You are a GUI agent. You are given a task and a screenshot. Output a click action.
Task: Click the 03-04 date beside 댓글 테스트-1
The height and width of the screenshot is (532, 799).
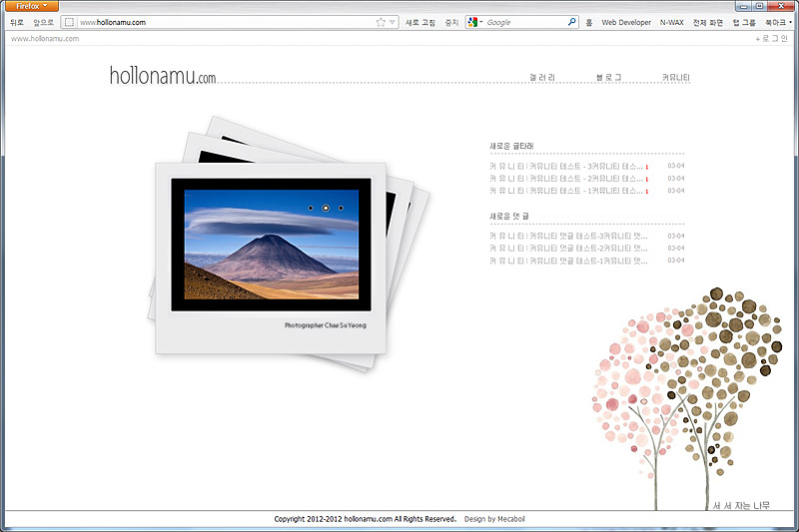(676, 261)
